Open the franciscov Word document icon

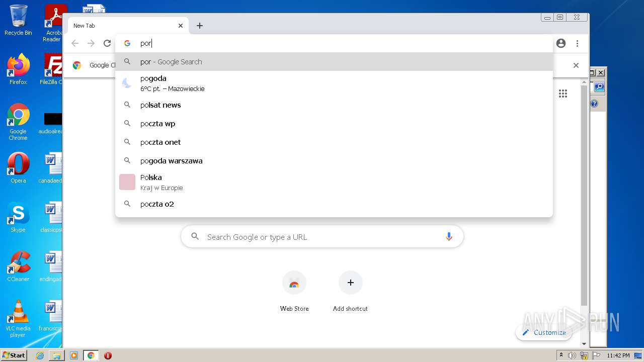click(50, 316)
